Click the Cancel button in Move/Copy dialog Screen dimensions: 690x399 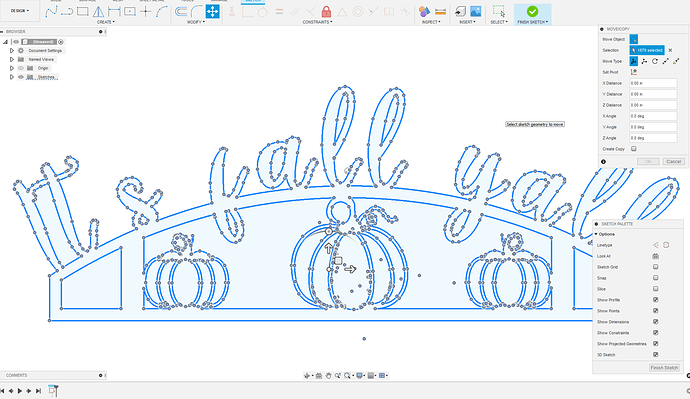tap(673, 161)
